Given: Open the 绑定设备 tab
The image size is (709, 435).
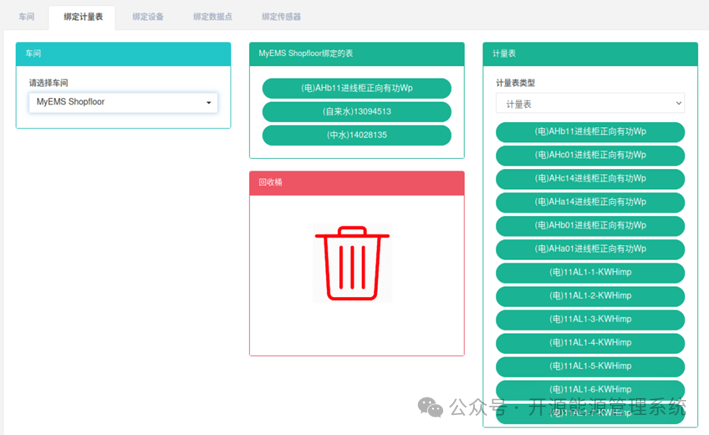Looking at the screenshot, I should click(148, 17).
